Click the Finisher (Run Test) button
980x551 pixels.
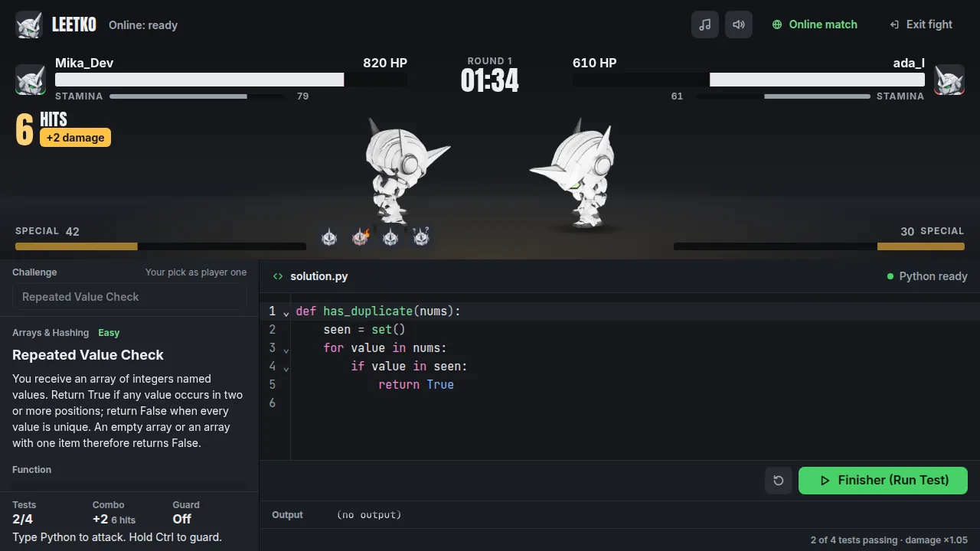[x=883, y=481]
